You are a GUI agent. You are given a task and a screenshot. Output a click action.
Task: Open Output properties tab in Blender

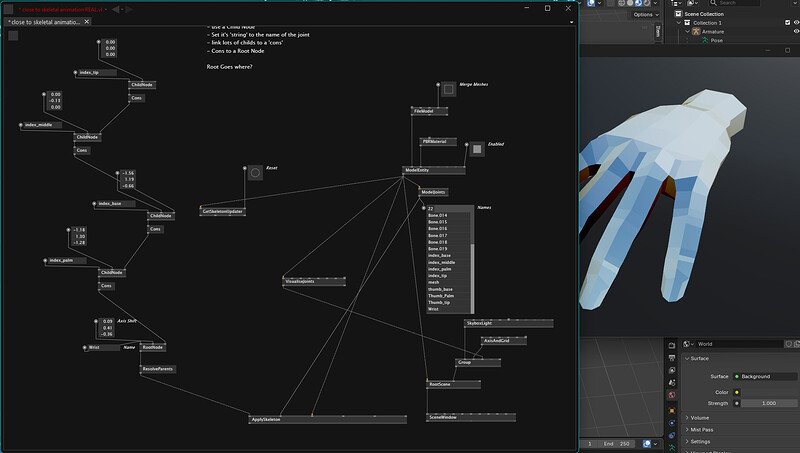coord(671,358)
